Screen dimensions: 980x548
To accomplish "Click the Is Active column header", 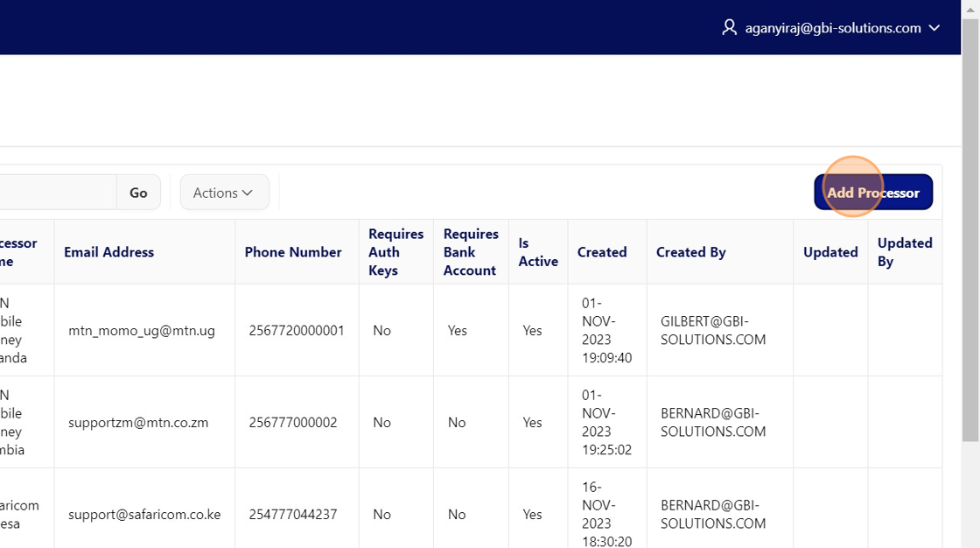I will (537, 252).
